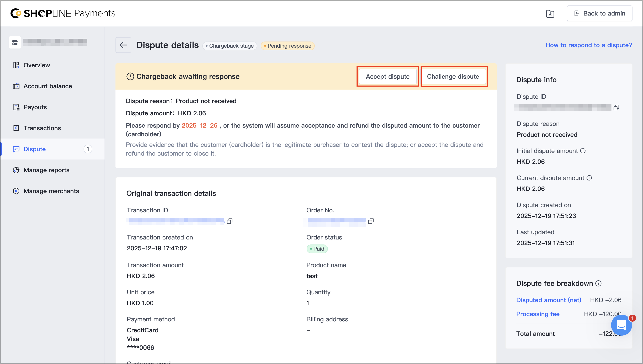Show info for Current dispute amount

(589, 178)
